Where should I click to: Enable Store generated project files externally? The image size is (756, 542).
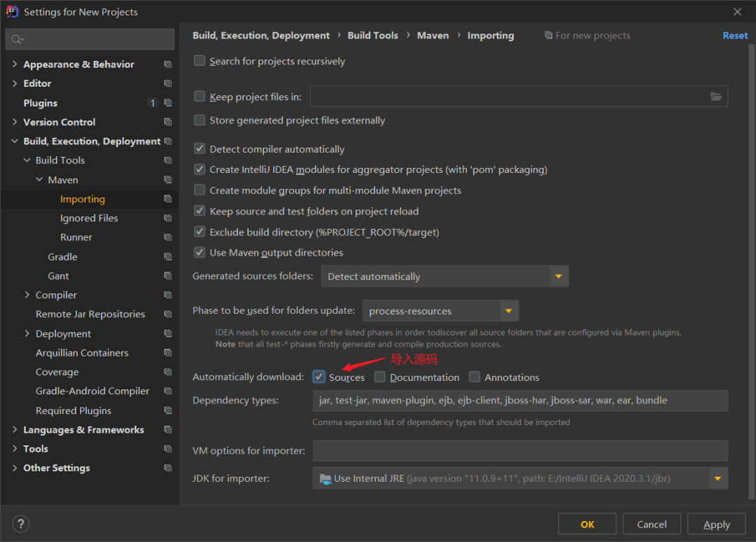(199, 120)
